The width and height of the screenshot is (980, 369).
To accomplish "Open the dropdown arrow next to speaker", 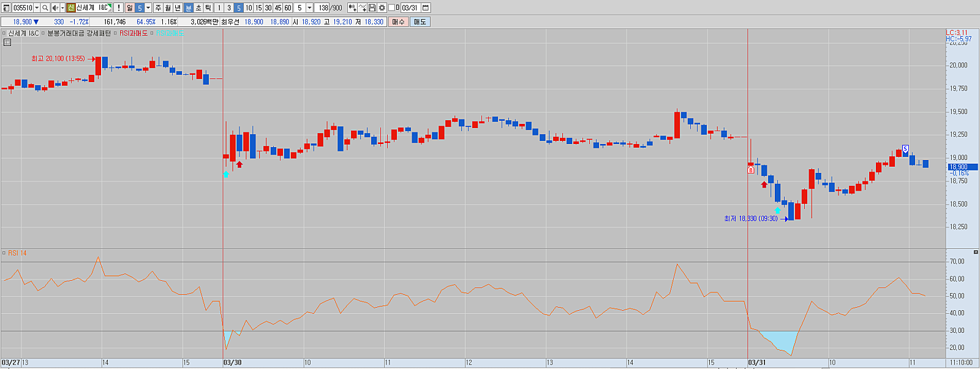I will click(x=62, y=8).
